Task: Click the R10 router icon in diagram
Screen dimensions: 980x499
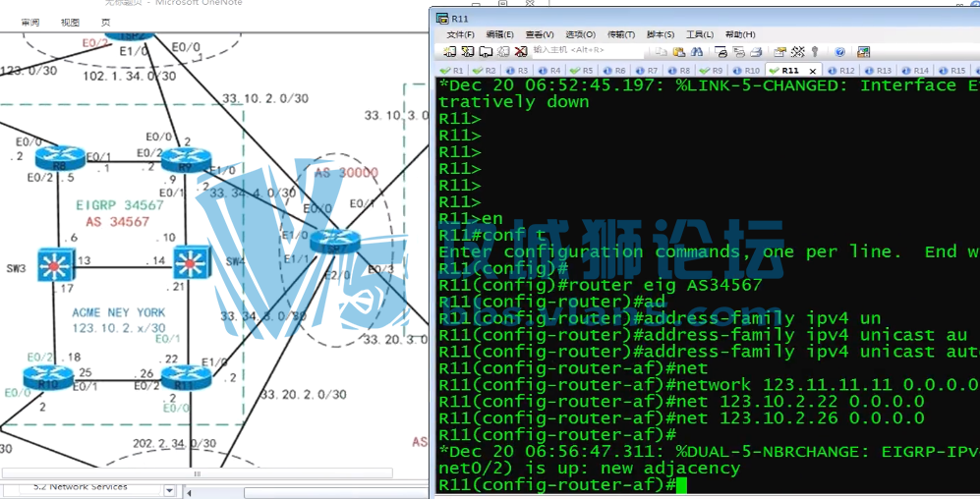Action: click(x=48, y=378)
